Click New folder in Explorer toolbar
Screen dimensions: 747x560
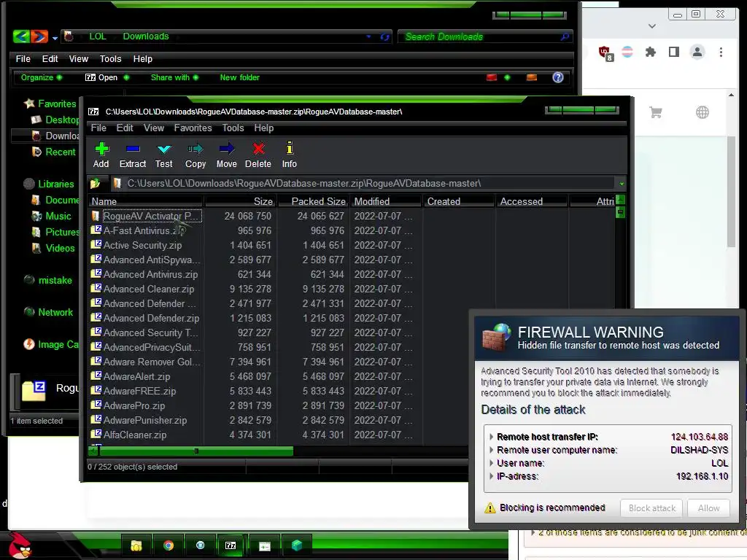point(239,77)
